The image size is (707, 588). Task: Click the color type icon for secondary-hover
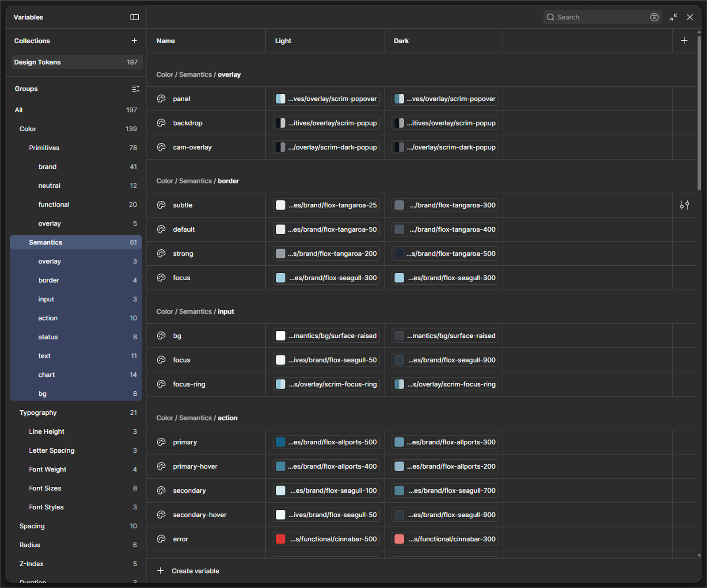click(161, 515)
